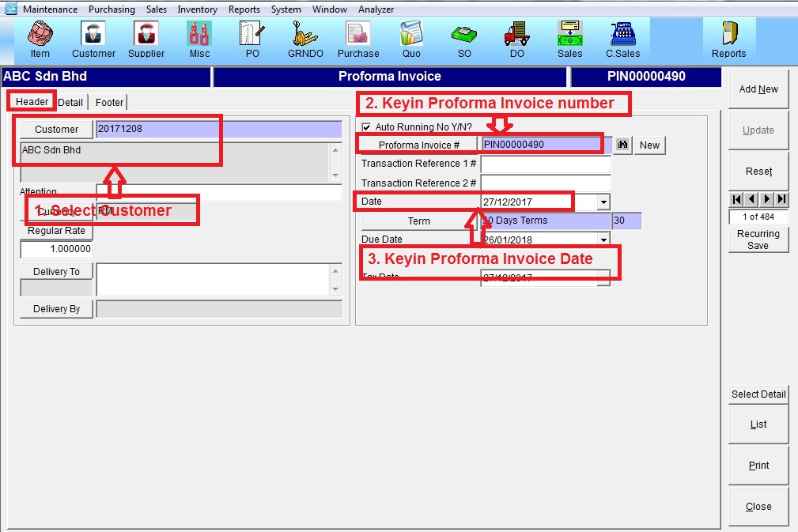Switch to the Detail tab

tap(70, 102)
